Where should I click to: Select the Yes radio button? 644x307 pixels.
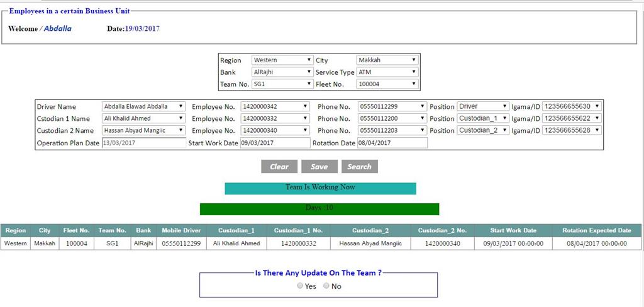(300, 286)
